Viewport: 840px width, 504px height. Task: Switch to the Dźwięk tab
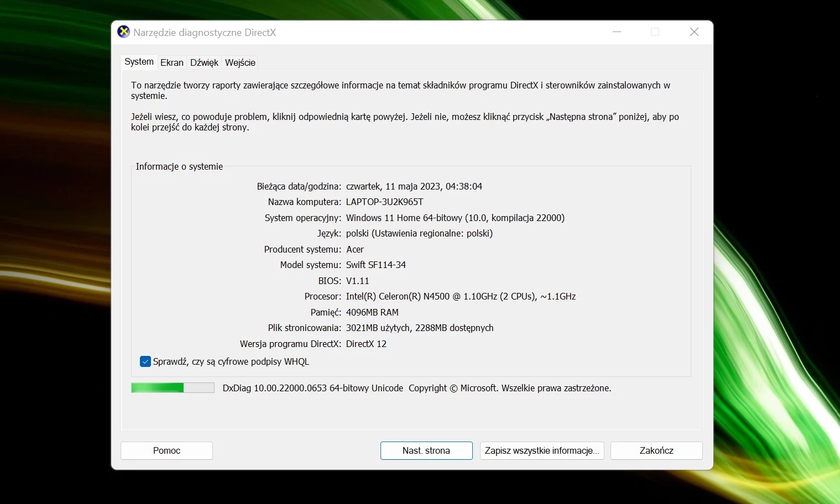click(x=204, y=62)
